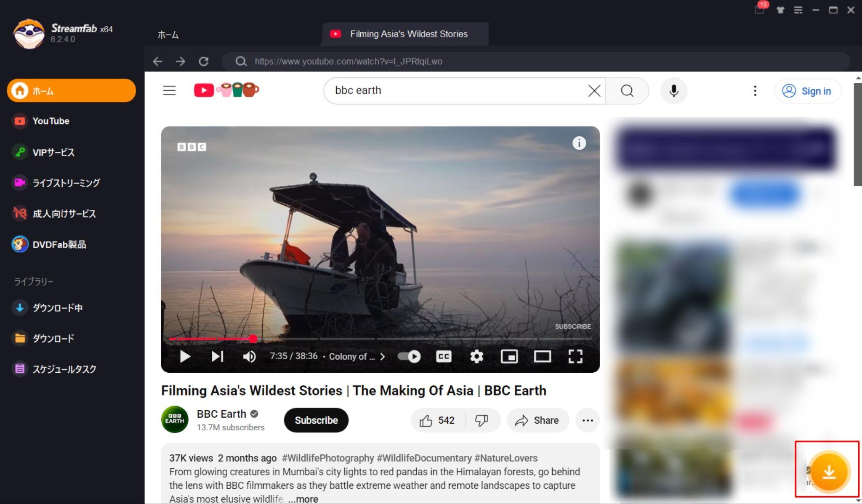Expand the Colony of chapter chevron
The width and height of the screenshot is (862, 504).
[382, 356]
